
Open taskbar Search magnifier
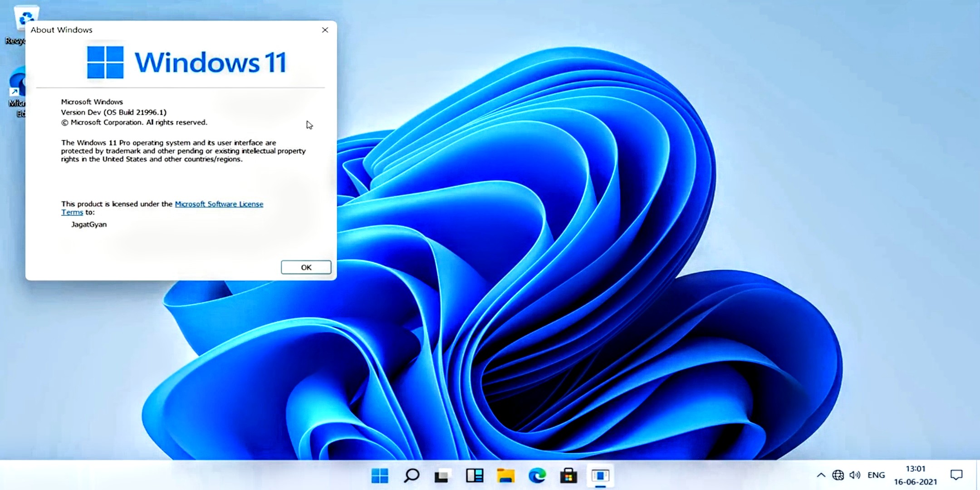411,475
